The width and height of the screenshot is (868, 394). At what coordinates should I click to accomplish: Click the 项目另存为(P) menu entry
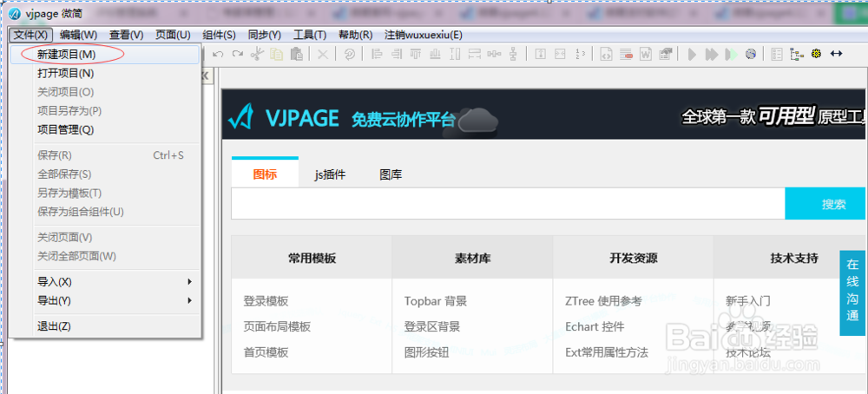[105, 111]
